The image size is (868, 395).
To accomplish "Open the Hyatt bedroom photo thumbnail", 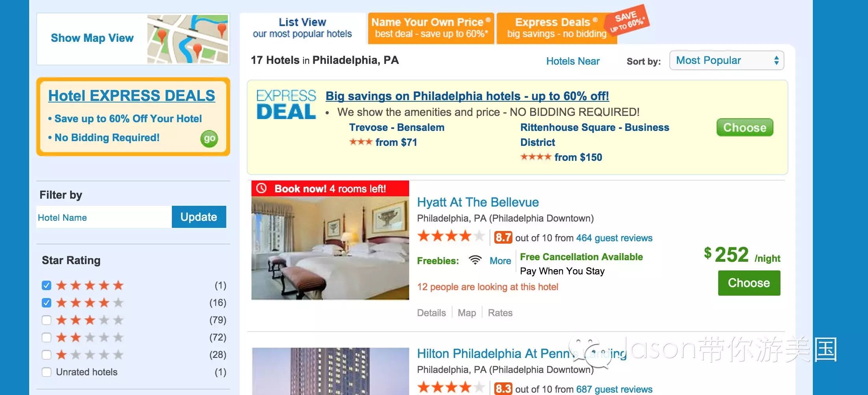I will click(330, 248).
